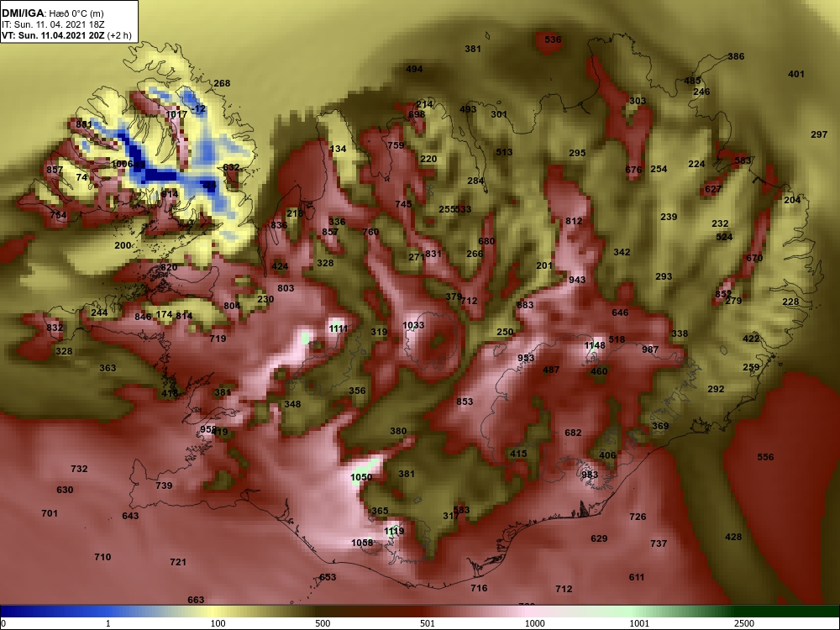Click the 1050 value label

tap(361, 477)
